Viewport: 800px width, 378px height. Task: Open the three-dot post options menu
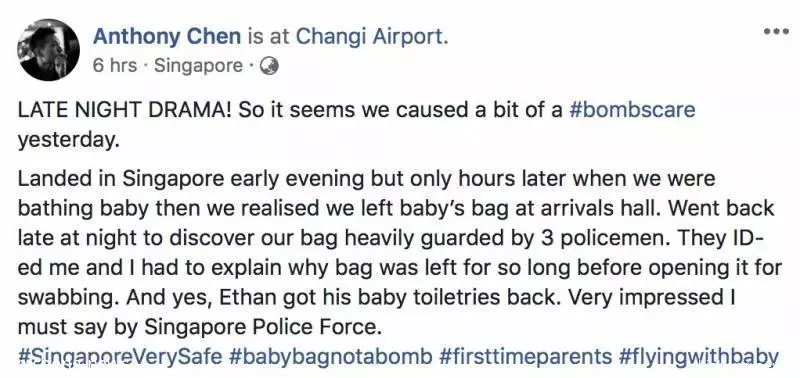point(776,32)
